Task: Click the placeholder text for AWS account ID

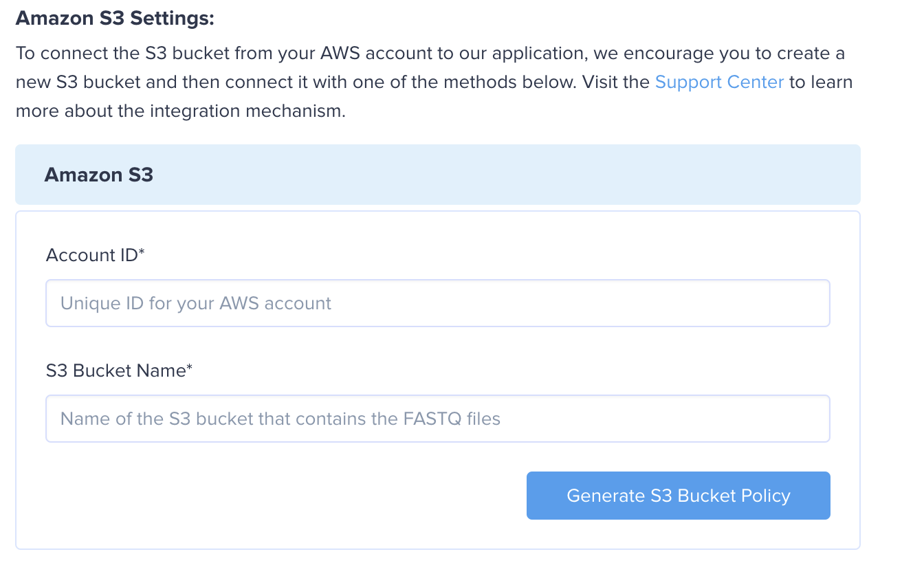Action: [x=195, y=302]
